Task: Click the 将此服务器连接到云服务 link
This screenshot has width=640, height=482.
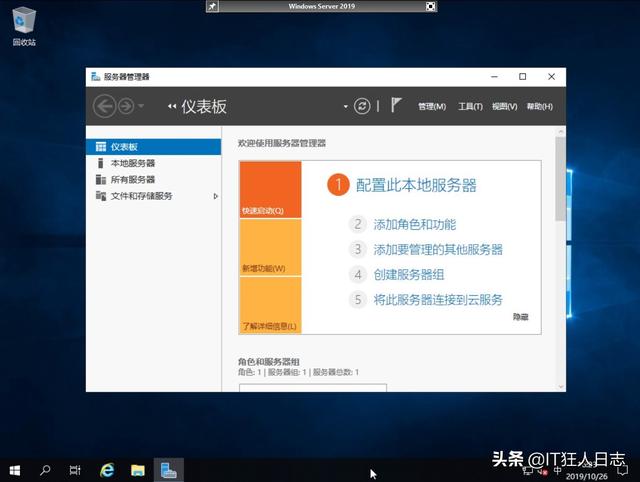Action: click(x=438, y=300)
